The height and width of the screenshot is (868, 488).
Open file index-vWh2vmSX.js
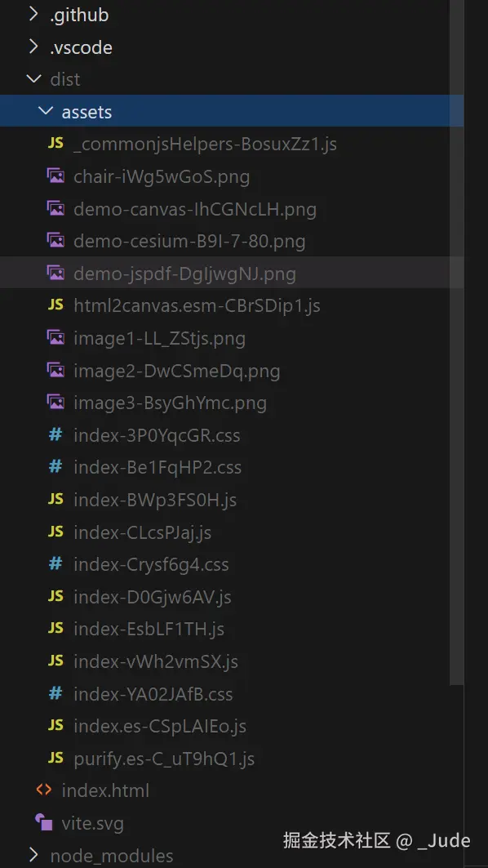156,661
